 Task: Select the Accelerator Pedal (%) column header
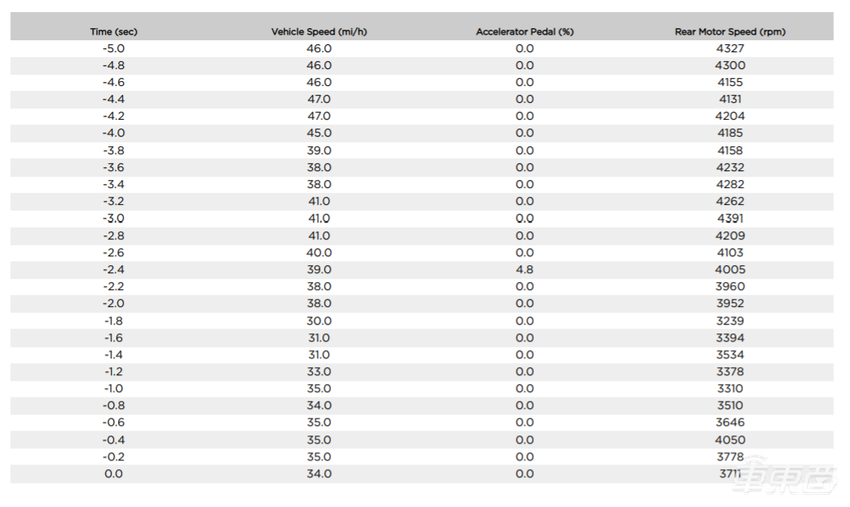[x=524, y=32]
